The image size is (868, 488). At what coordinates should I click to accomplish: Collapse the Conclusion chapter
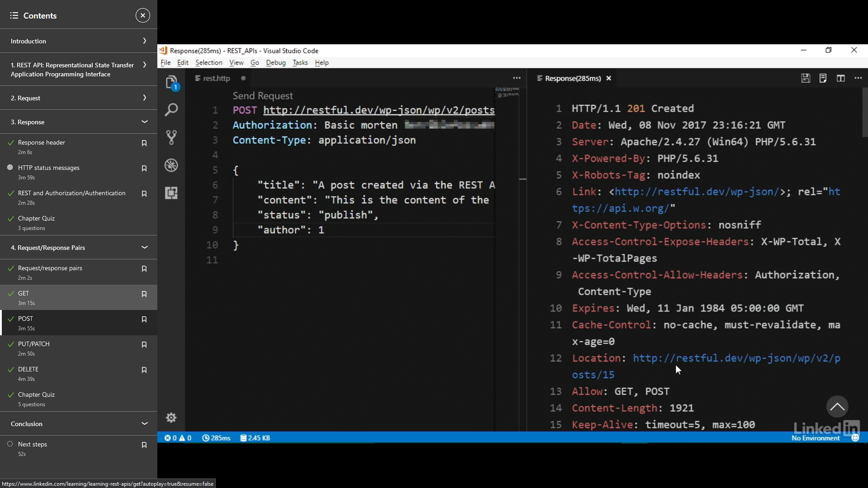(79, 424)
